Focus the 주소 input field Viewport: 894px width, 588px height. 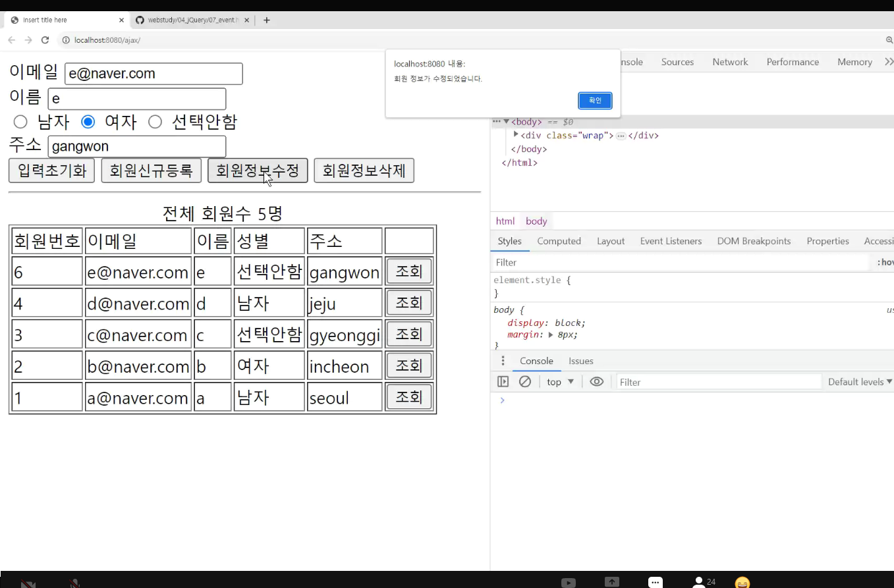click(137, 146)
